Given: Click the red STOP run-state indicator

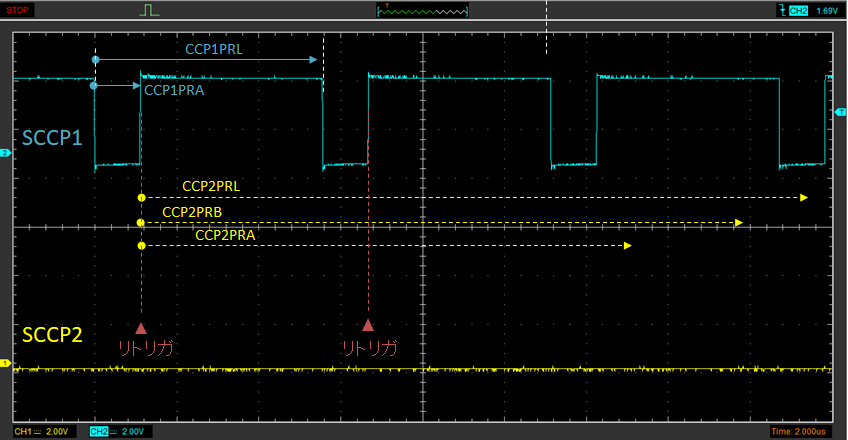Looking at the screenshot, I should (x=18, y=10).
